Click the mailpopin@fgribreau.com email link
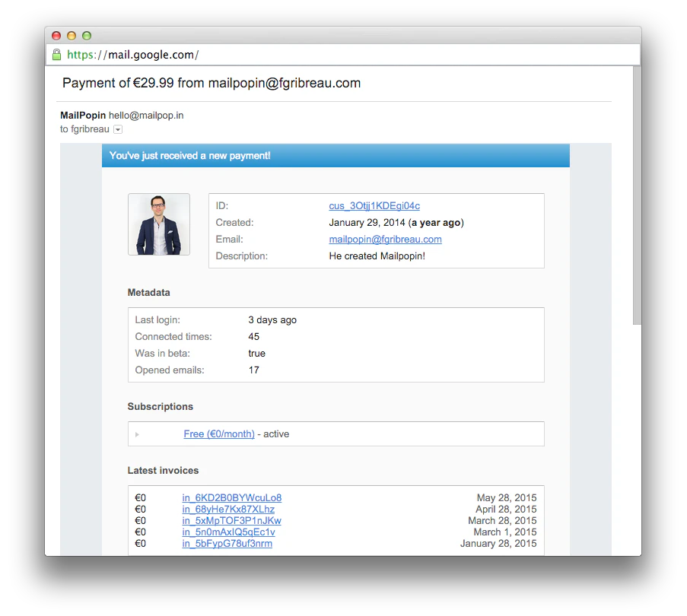Viewport: 687px width, 616px height. [385, 240]
